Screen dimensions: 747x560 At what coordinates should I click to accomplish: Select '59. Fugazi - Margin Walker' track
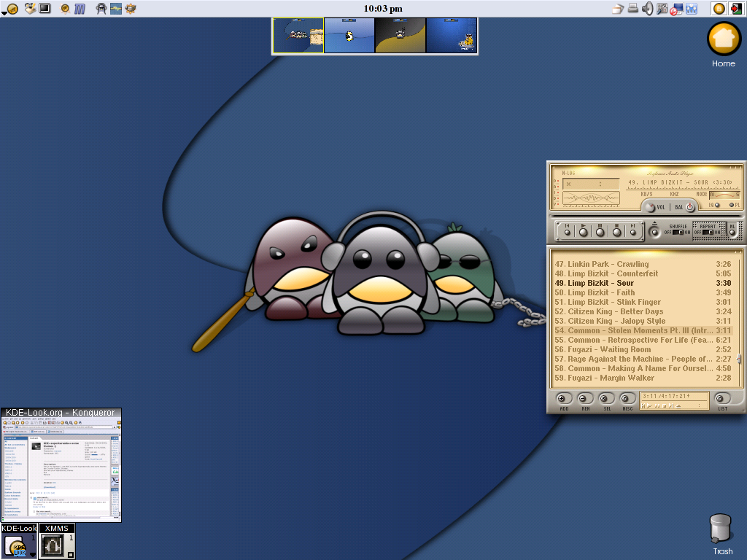pyautogui.click(x=643, y=378)
